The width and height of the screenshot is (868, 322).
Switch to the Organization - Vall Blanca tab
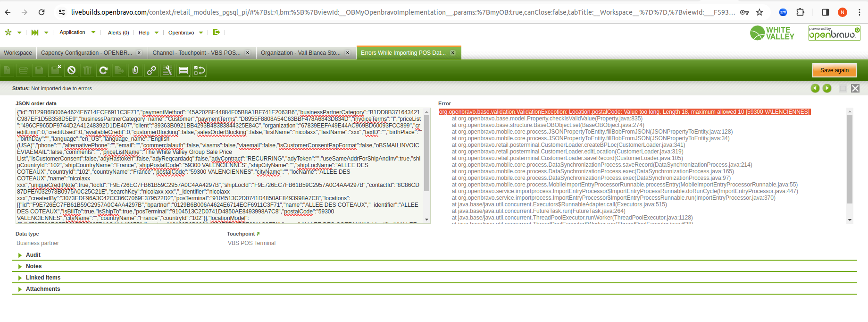pos(300,53)
